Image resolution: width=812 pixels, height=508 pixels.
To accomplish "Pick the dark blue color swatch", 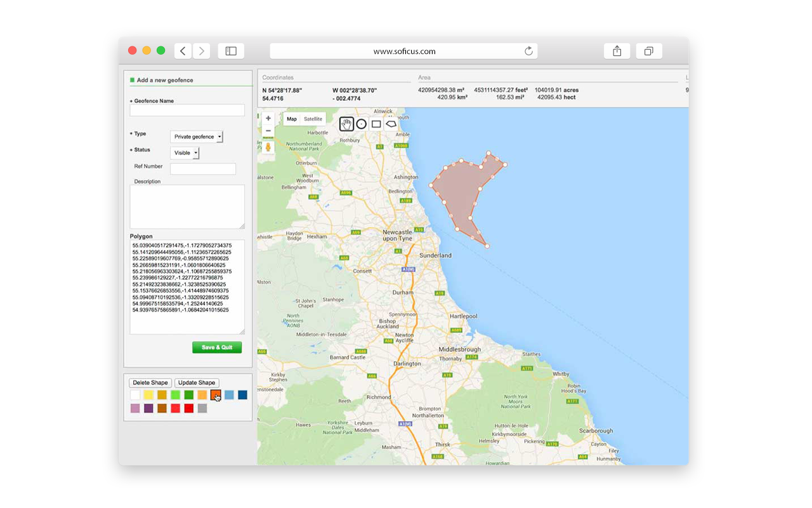I will [x=242, y=395].
